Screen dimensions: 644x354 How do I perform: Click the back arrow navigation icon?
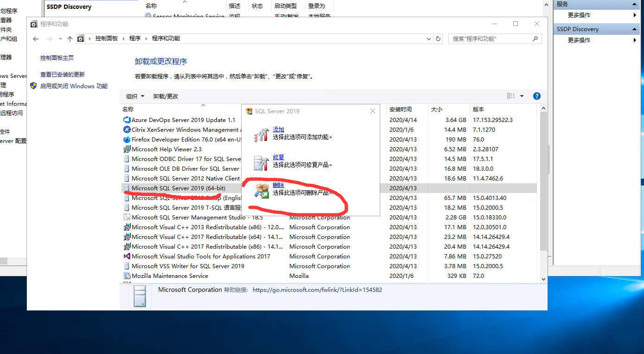coord(36,39)
